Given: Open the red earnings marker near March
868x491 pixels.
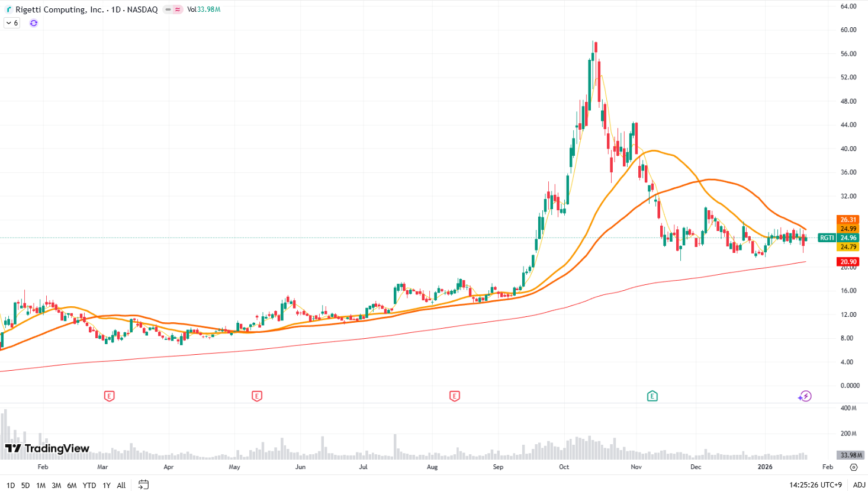Looking at the screenshot, I should [109, 396].
